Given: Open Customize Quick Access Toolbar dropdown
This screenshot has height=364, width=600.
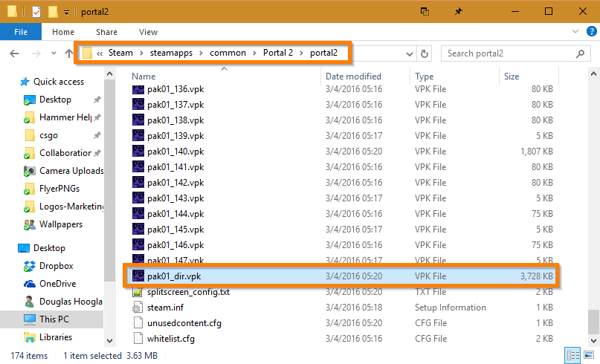Looking at the screenshot, I should (66, 13).
